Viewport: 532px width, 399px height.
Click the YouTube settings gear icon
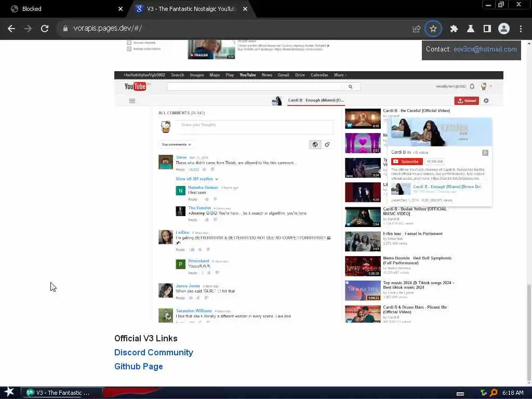coord(486,101)
